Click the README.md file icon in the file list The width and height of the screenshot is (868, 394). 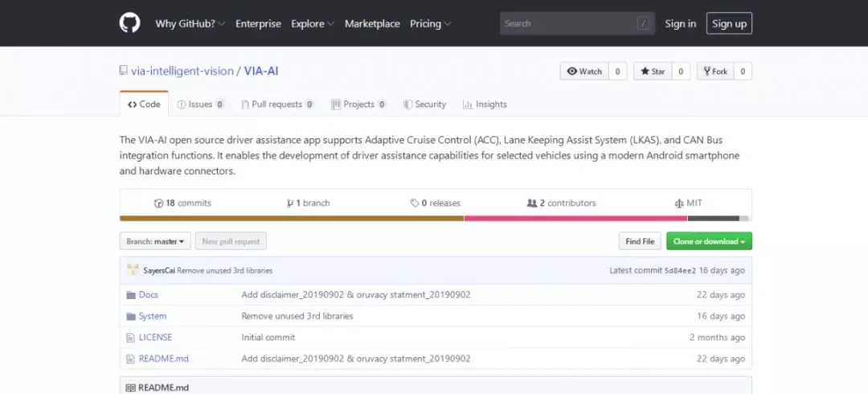131,359
